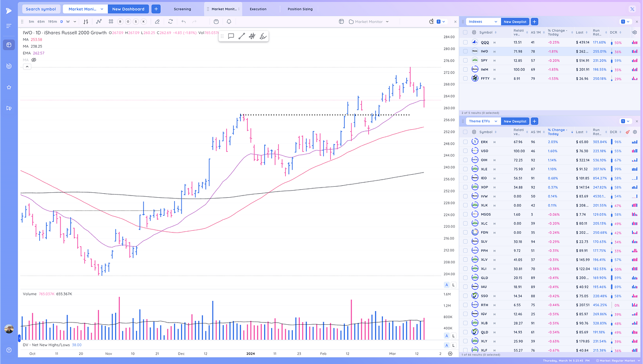Switch to the Screening tab
Screen dimensions: 643x364
(x=182, y=9)
